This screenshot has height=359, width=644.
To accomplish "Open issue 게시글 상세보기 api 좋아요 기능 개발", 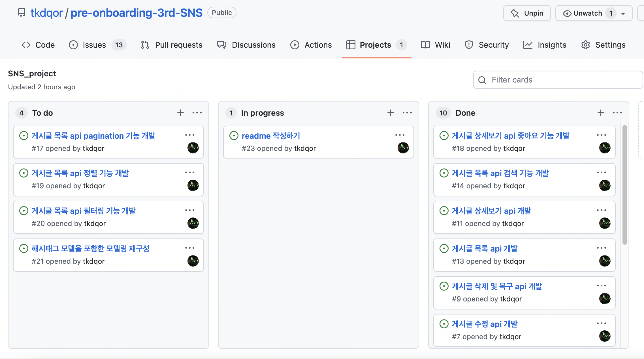I will pyautogui.click(x=511, y=136).
